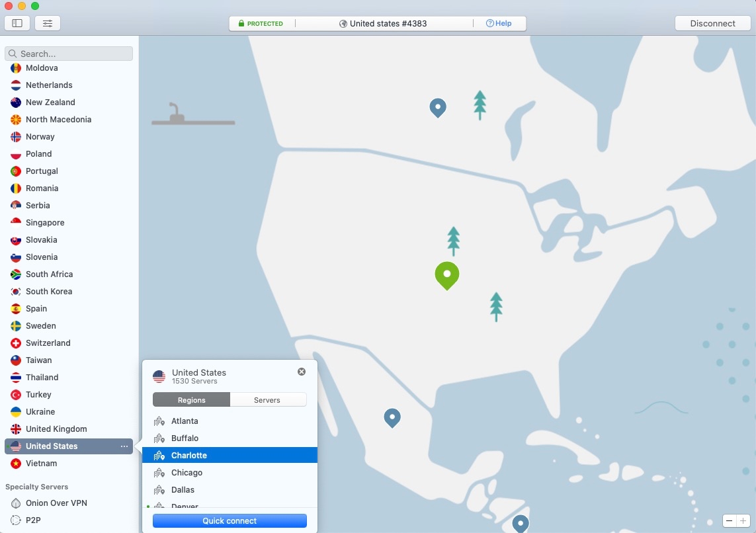The height and width of the screenshot is (533, 756).
Task: Click the South Korea flag icon
Action: coord(16,292)
